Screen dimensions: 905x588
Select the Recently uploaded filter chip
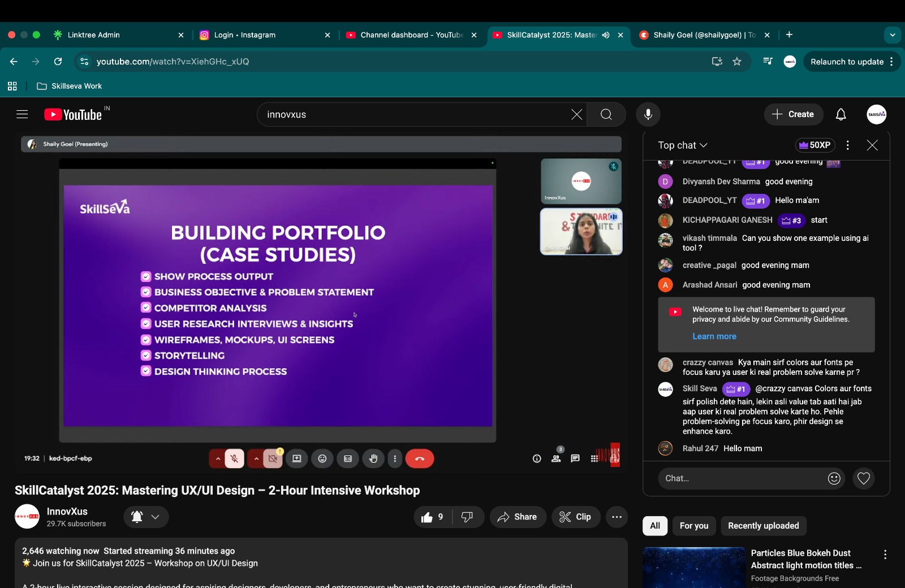[x=763, y=526]
